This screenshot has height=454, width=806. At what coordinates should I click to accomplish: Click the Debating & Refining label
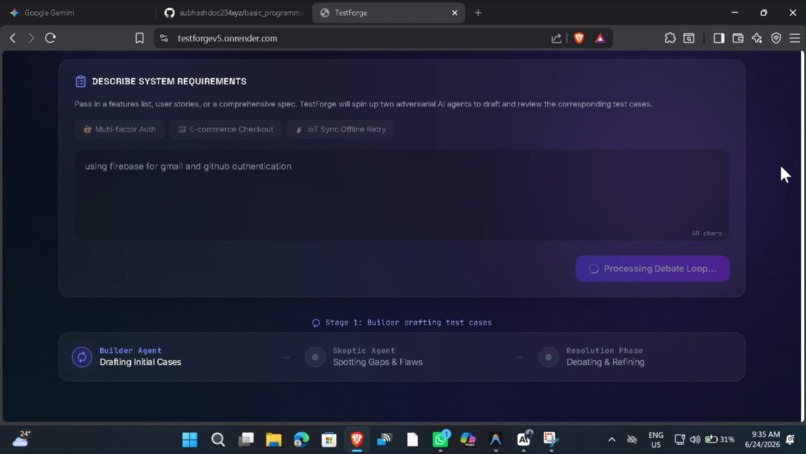tap(605, 362)
